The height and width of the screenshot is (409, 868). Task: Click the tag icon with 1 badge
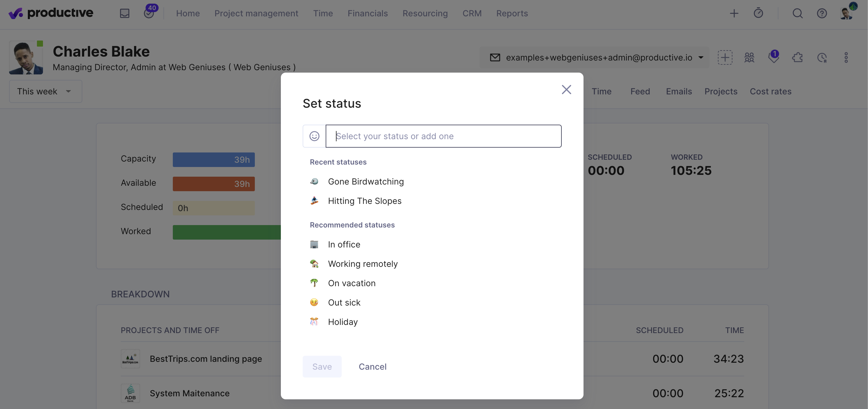773,57
